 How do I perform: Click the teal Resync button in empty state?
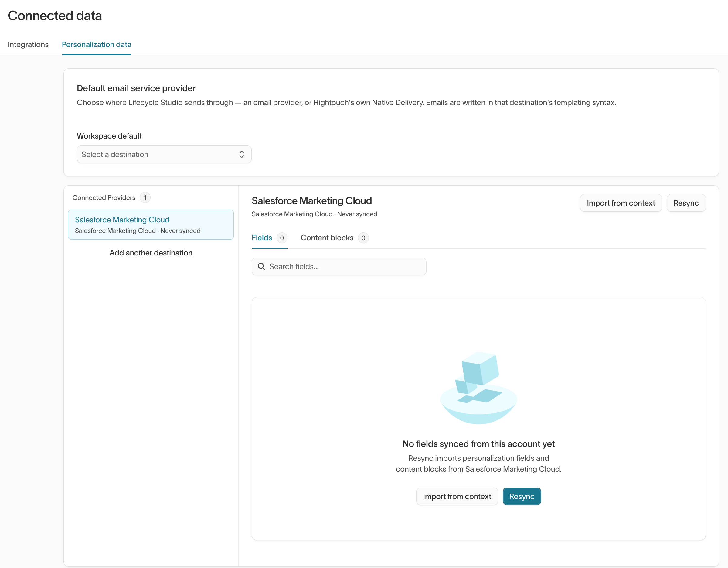[x=522, y=497]
